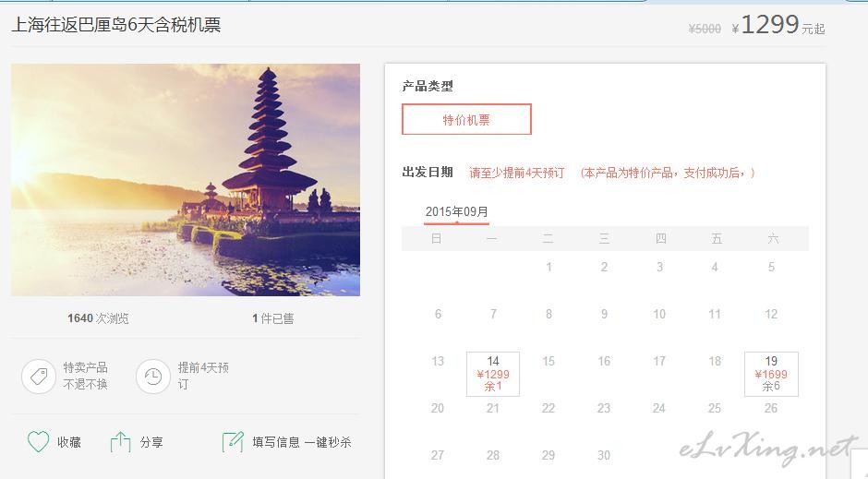Click calendar day 10
Screen dimensions: 868x479
659,314
